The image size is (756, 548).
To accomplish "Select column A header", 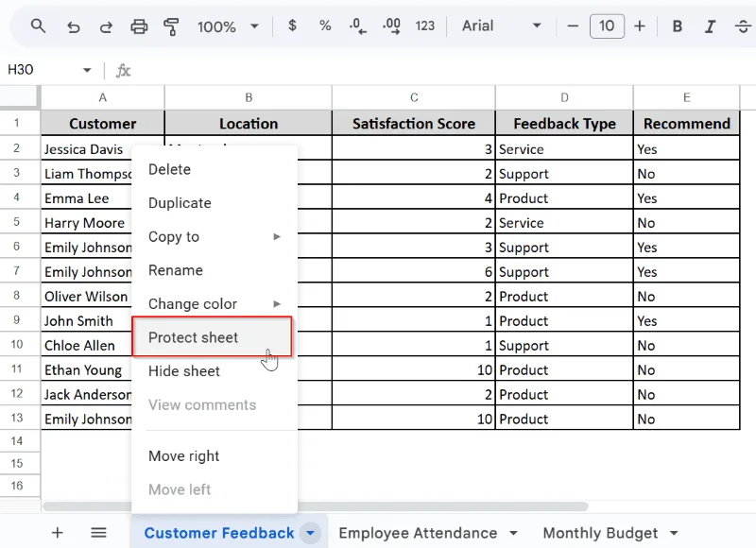I will pyautogui.click(x=103, y=98).
